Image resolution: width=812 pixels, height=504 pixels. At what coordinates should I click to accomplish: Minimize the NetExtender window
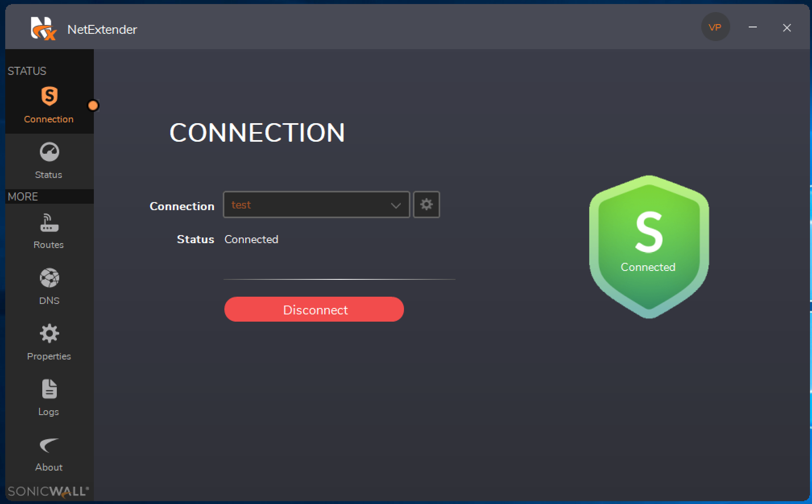(x=752, y=27)
